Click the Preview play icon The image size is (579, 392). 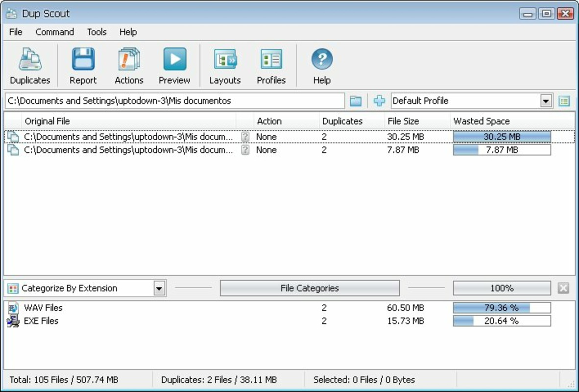[175, 59]
